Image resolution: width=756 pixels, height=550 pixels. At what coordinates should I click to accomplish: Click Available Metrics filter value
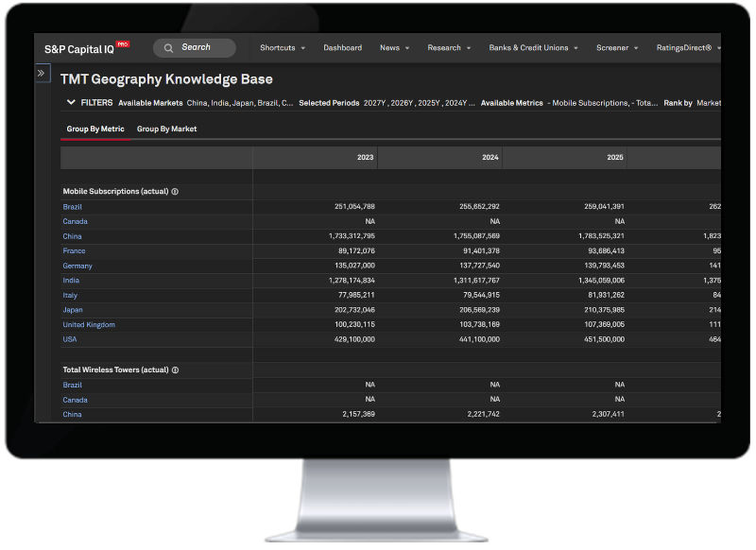602,103
